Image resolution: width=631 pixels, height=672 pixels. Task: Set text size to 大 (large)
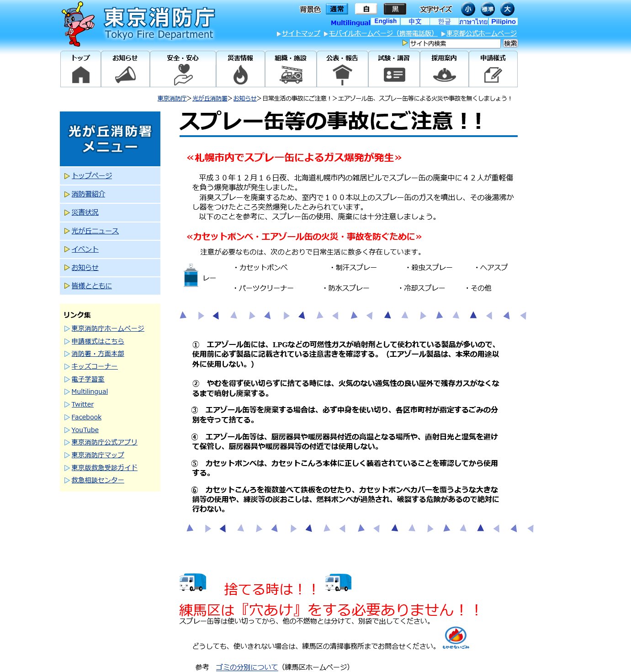coord(507,9)
